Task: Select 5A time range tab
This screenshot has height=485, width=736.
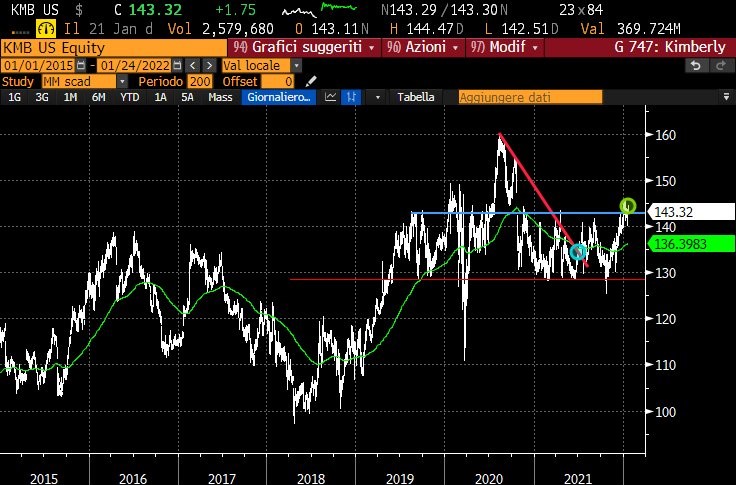Action: pyautogui.click(x=187, y=97)
